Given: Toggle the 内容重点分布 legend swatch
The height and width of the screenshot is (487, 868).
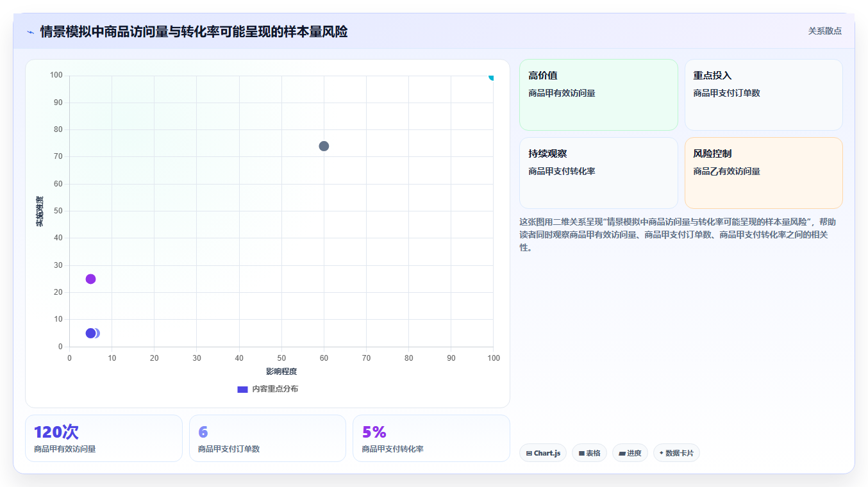Looking at the screenshot, I should click(x=242, y=389).
